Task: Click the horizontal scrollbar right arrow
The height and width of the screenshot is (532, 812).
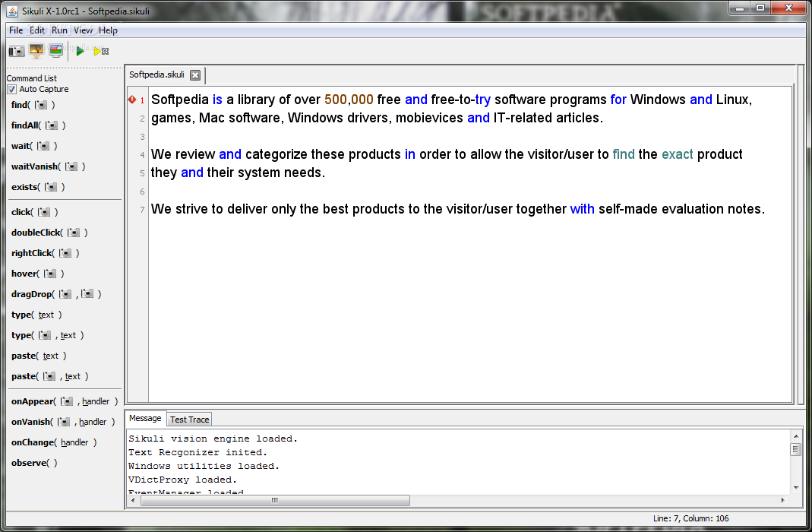Action: (782, 500)
